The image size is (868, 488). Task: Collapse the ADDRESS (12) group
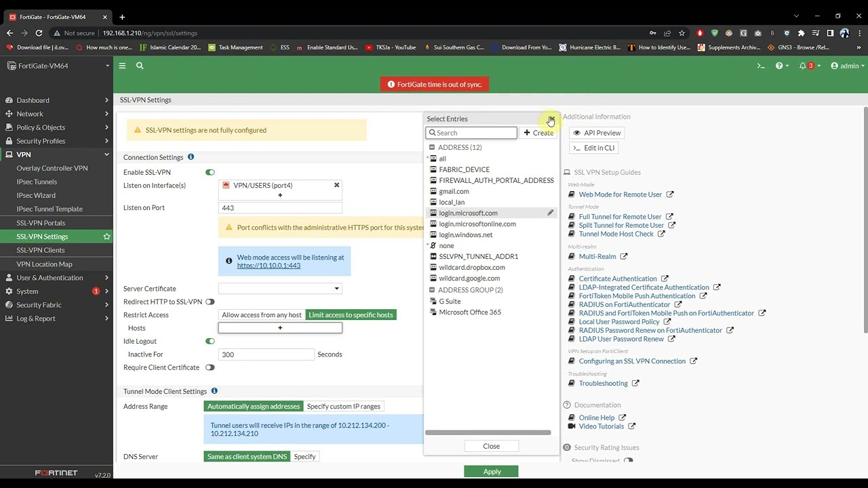(432, 147)
